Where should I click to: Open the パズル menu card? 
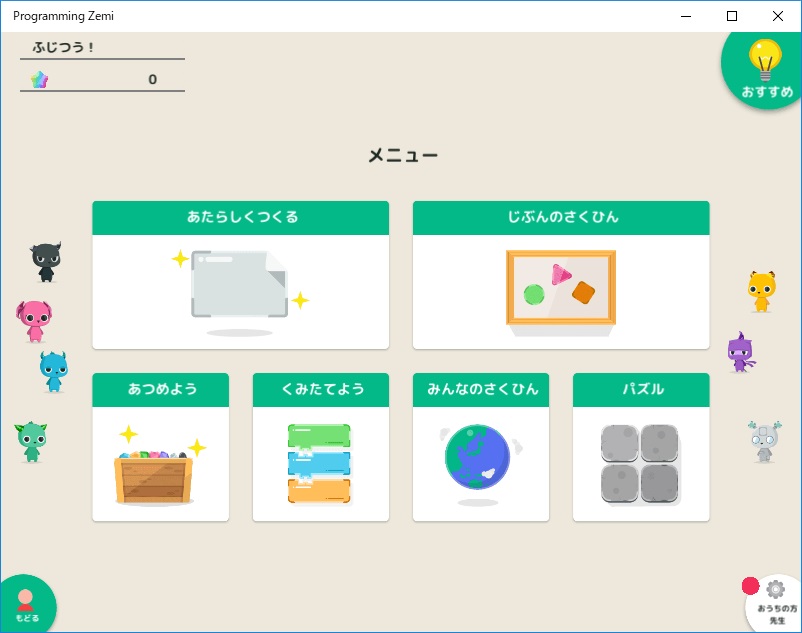(x=641, y=447)
